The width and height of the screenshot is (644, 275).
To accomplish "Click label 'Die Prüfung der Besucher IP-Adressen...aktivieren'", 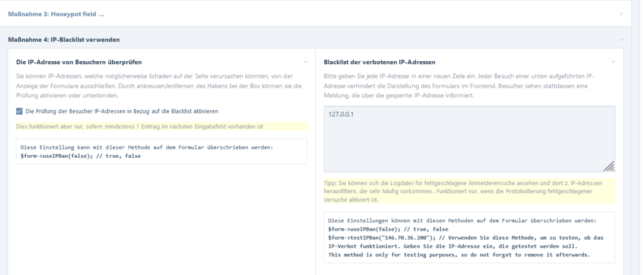I will (x=122, y=111).
